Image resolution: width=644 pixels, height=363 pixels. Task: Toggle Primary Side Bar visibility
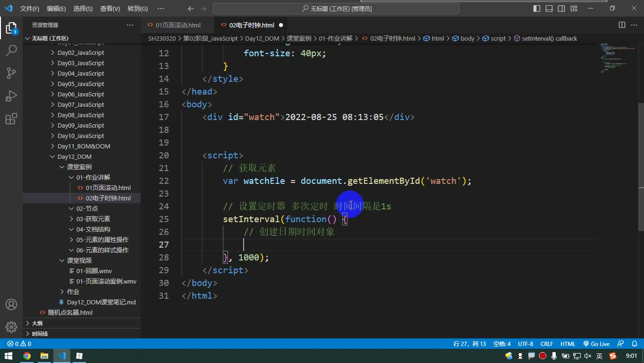tap(537, 9)
